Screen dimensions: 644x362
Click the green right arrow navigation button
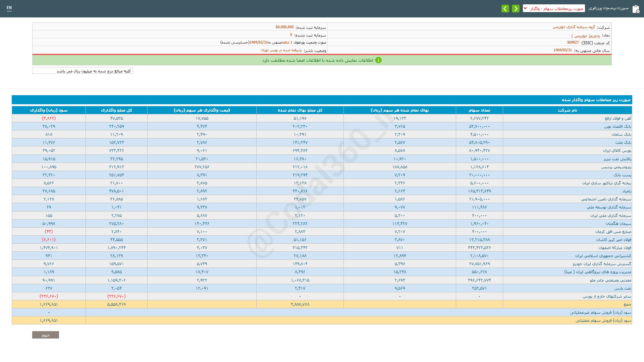[516, 8]
